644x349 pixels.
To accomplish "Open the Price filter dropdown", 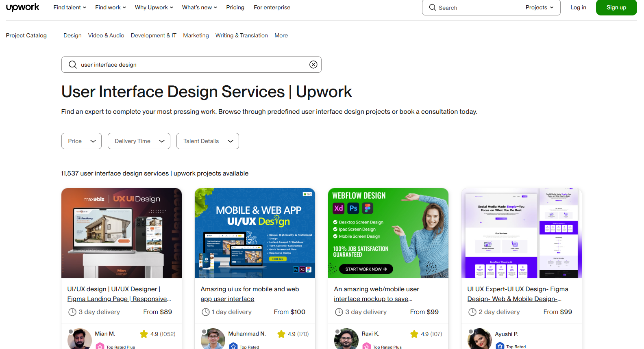I will (81, 141).
